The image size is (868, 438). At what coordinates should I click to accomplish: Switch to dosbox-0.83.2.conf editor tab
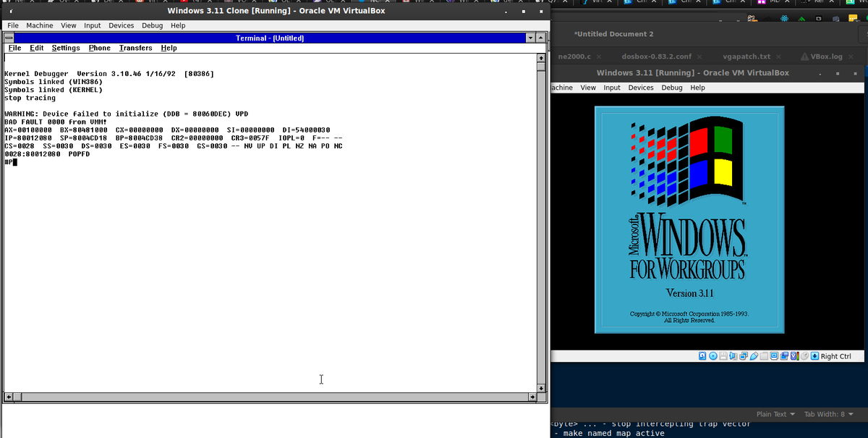(656, 56)
